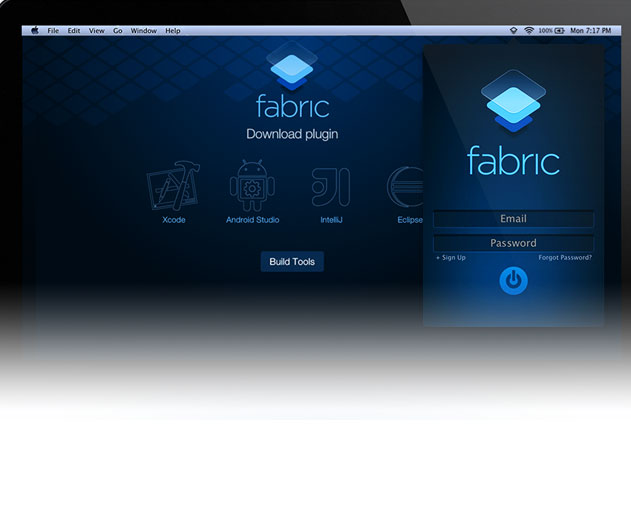Click the Fabric logo in the login panel
Image resolution: width=631 pixels, height=522 pixels.
click(513, 123)
